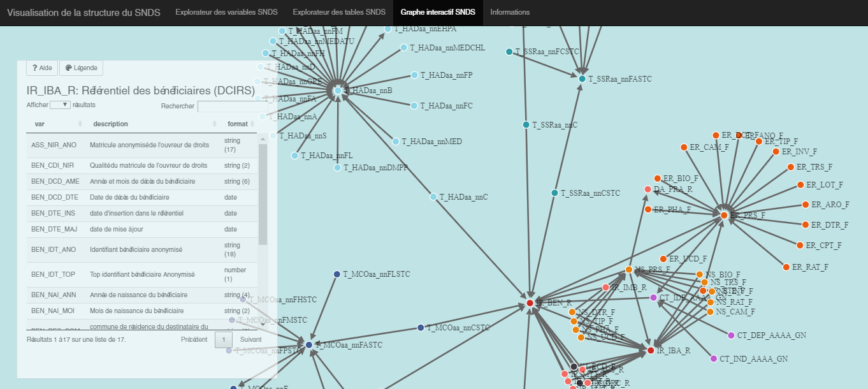Select the ER_LOT_F orange node
The image size is (868, 389).
coord(800,185)
